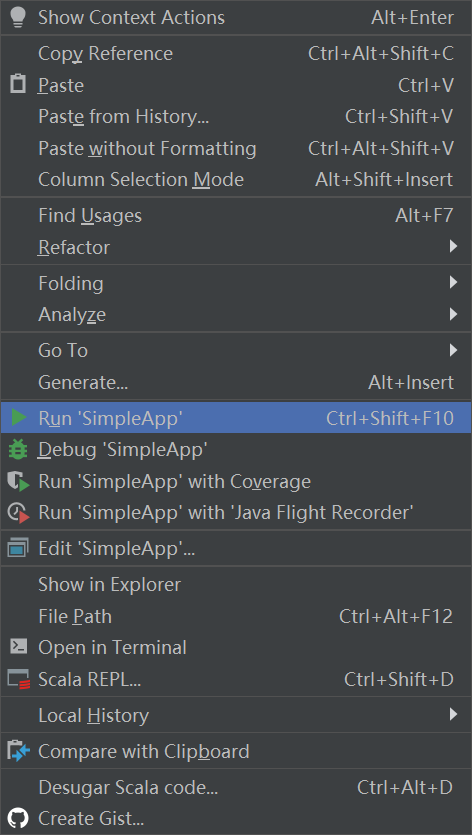This screenshot has height=835, width=472.
Task: Open the Analyze submenu arrow
Action: (x=453, y=314)
